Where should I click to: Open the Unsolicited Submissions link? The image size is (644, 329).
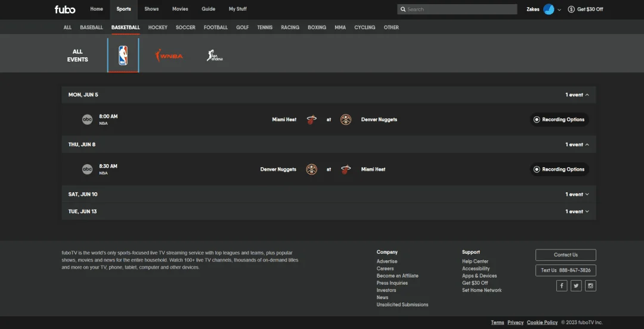(402, 305)
